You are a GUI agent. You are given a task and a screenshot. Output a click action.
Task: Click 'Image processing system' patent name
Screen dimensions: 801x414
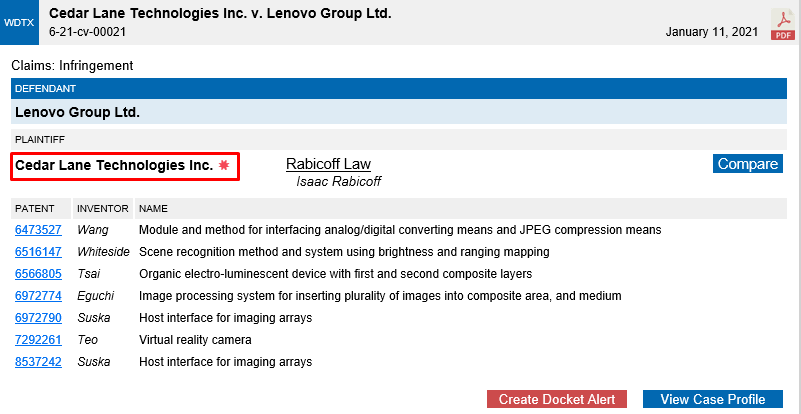tap(380, 296)
